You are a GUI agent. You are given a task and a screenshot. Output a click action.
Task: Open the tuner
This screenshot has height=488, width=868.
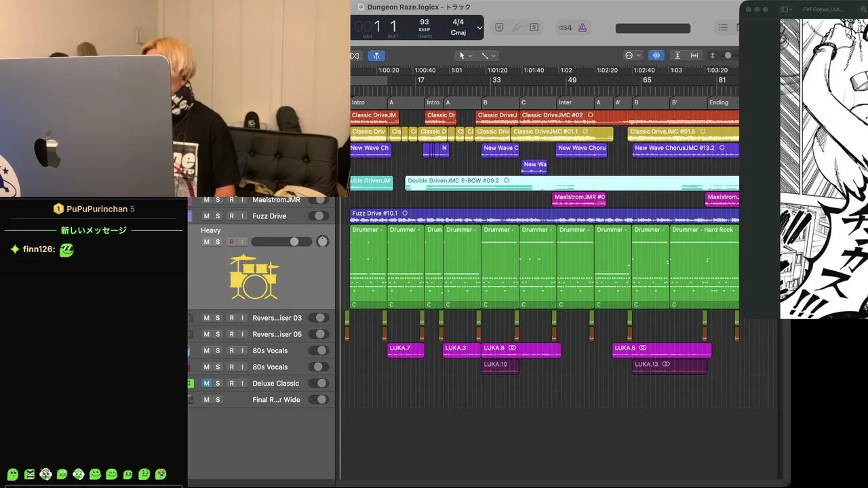(x=517, y=28)
